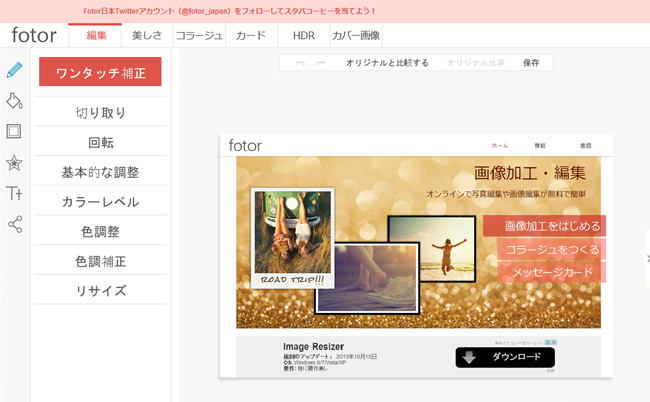
Task: Switch to the 編集 tab
Action: click(96, 35)
